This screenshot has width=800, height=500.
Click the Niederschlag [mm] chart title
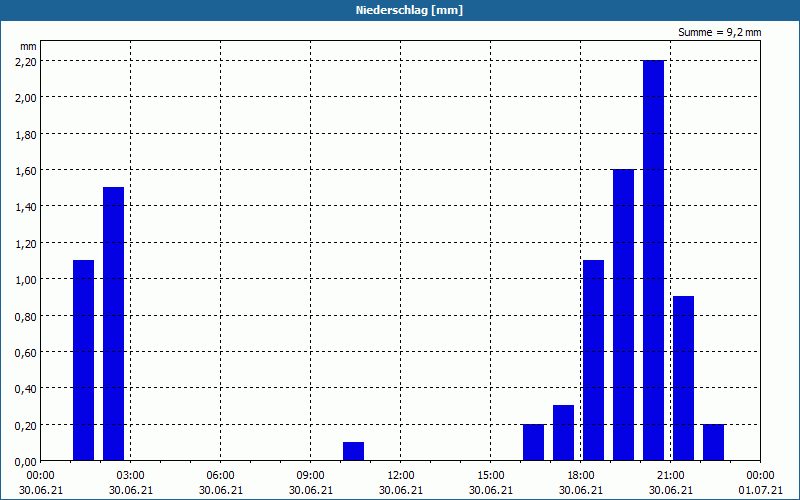point(409,10)
